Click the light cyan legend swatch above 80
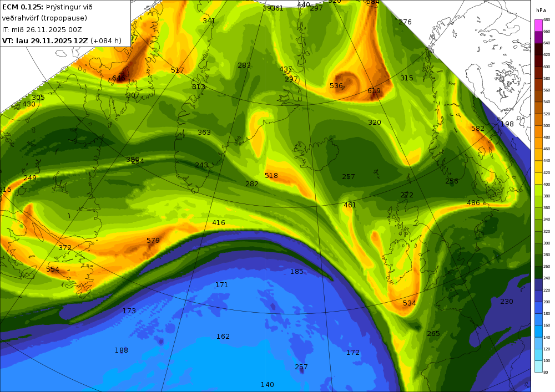This screenshot has width=555, height=392. (538, 366)
